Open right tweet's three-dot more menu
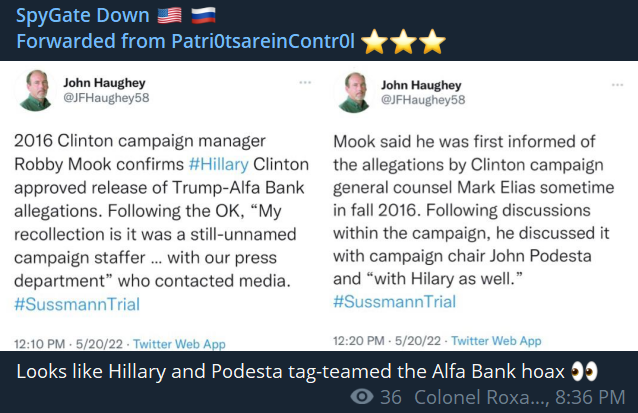This screenshot has width=638, height=413. (617, 85)
